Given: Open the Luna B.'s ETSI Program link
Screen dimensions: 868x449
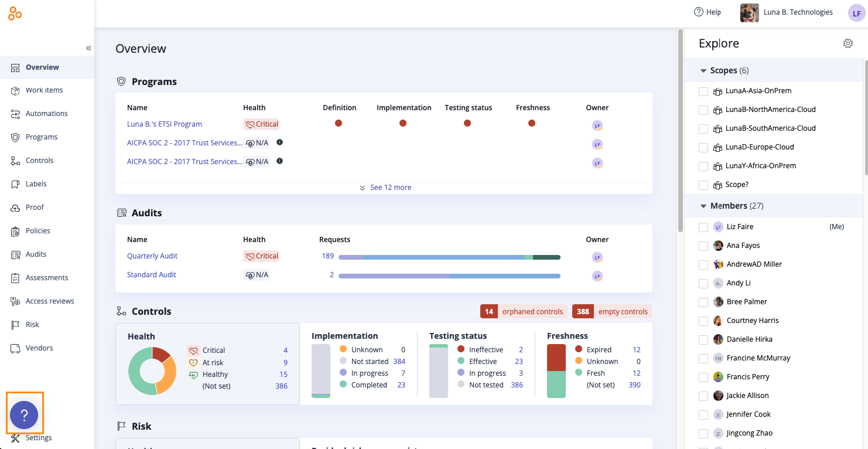Looking at the screenshot, I should [x=165, y=124].
